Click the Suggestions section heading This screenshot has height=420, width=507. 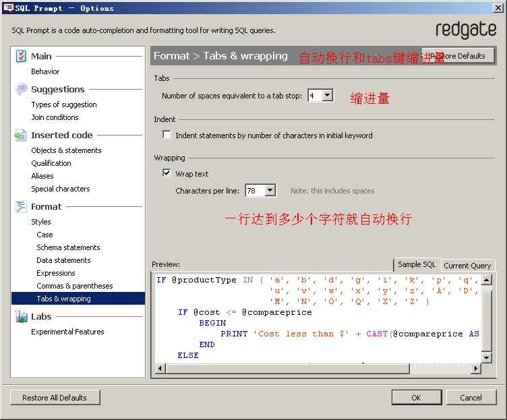pos(58,89)
